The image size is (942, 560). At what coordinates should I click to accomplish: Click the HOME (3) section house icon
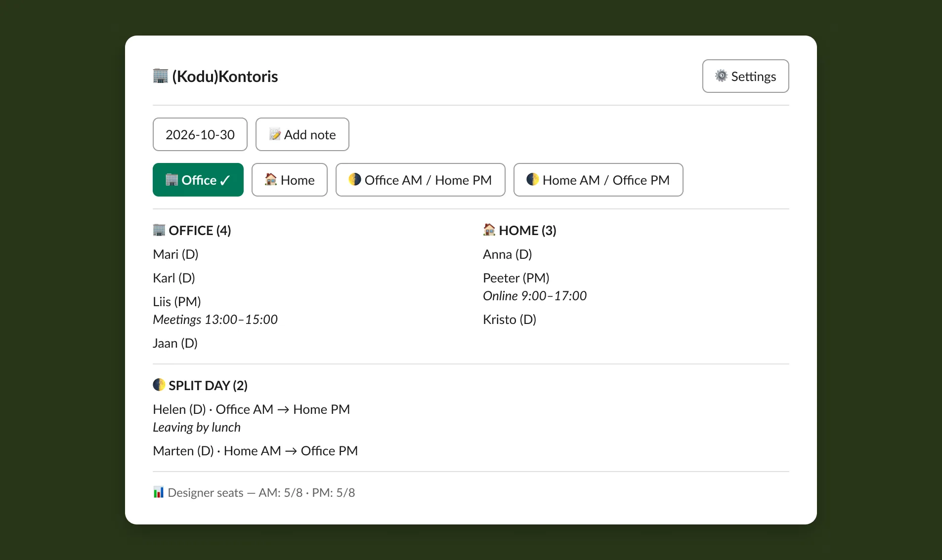point(489,230)
